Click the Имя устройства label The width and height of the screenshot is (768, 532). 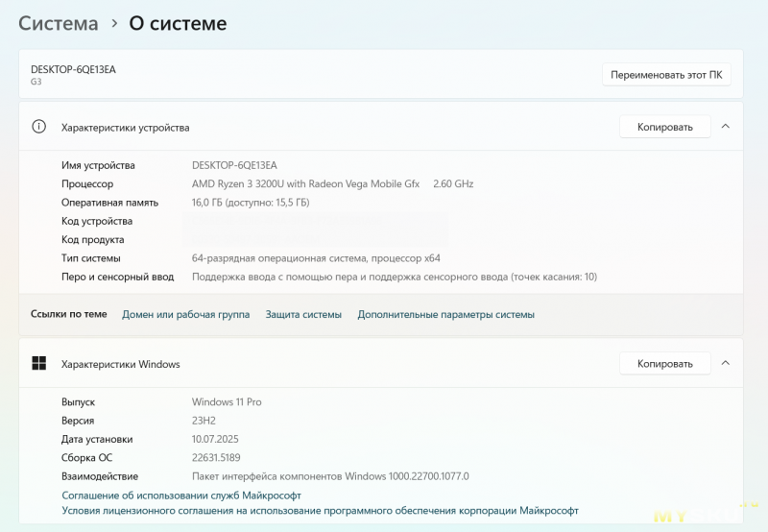(x=98, y=165)
